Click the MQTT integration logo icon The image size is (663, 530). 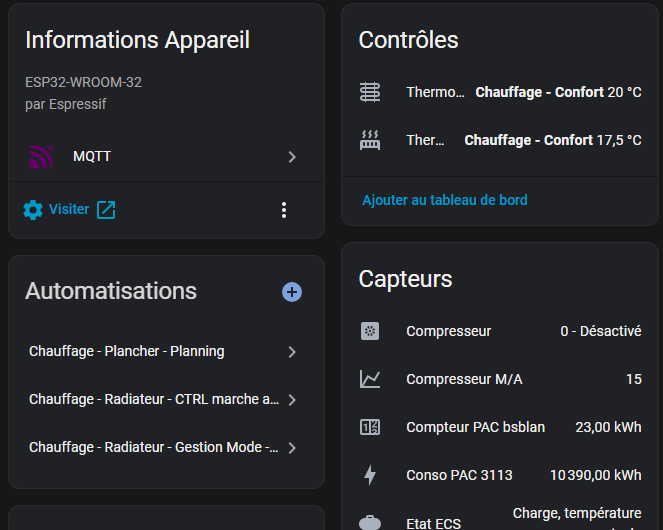40,157
